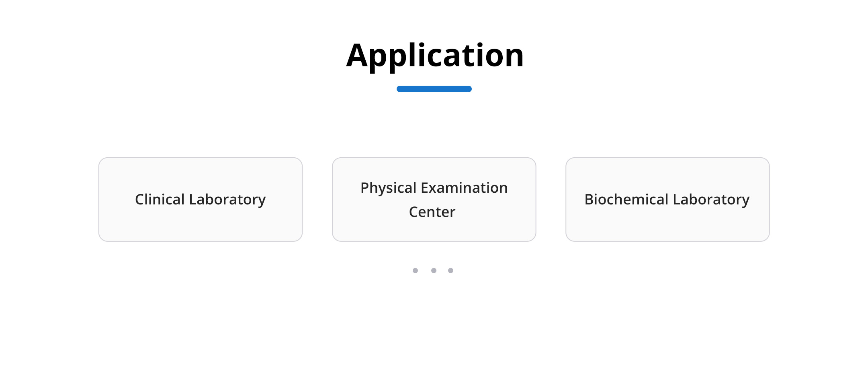
Task: Show slide two using the middle dot
Action: pyautogui.click(x=434, y=270)
